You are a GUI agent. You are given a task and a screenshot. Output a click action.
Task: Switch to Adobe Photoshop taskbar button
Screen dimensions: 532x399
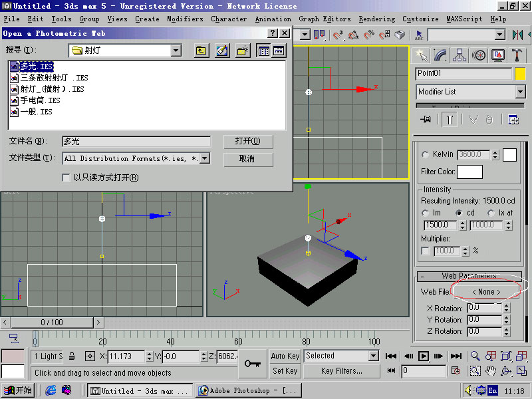[x=249, y=391]
